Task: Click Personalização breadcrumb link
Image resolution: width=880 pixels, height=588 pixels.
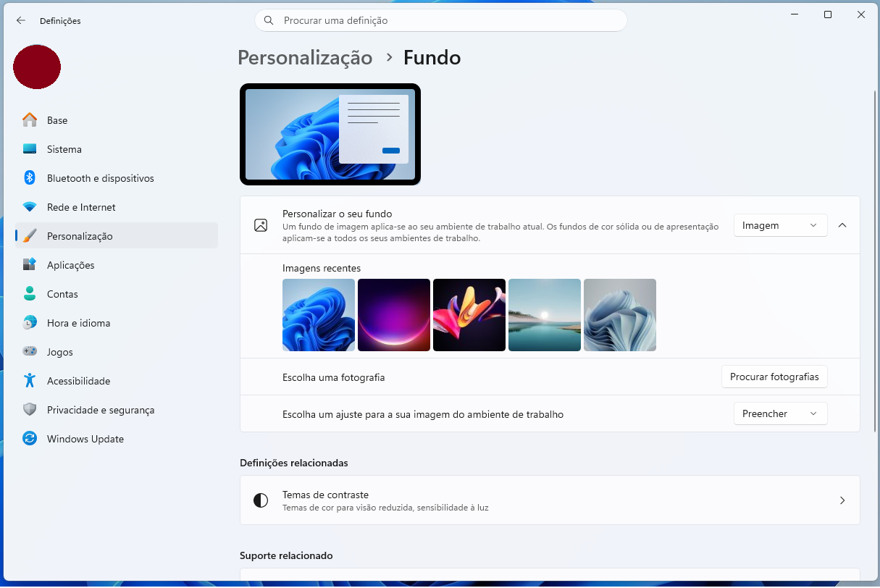Action: (305, 57)
